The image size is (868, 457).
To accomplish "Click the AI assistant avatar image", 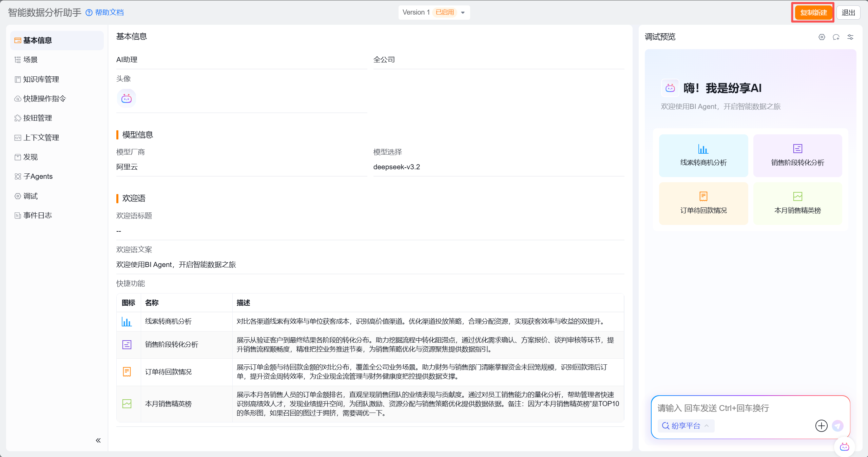I will 127,98.
